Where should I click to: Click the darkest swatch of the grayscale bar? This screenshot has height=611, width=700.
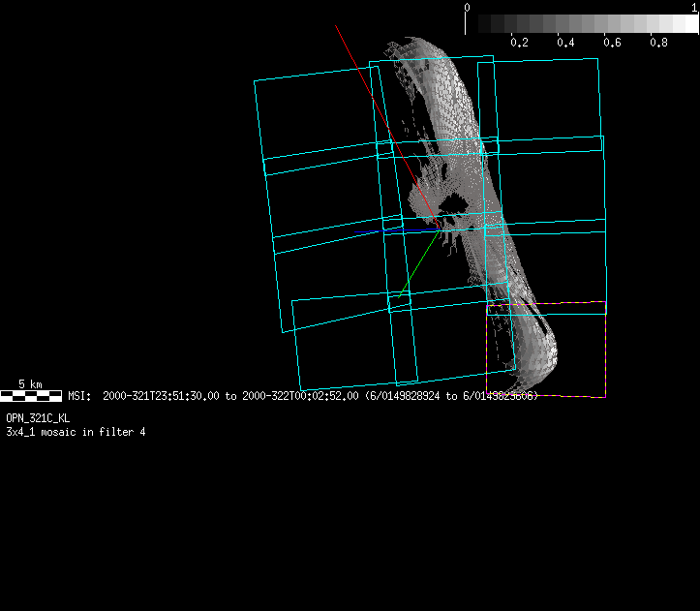click(x=472, y=23)
